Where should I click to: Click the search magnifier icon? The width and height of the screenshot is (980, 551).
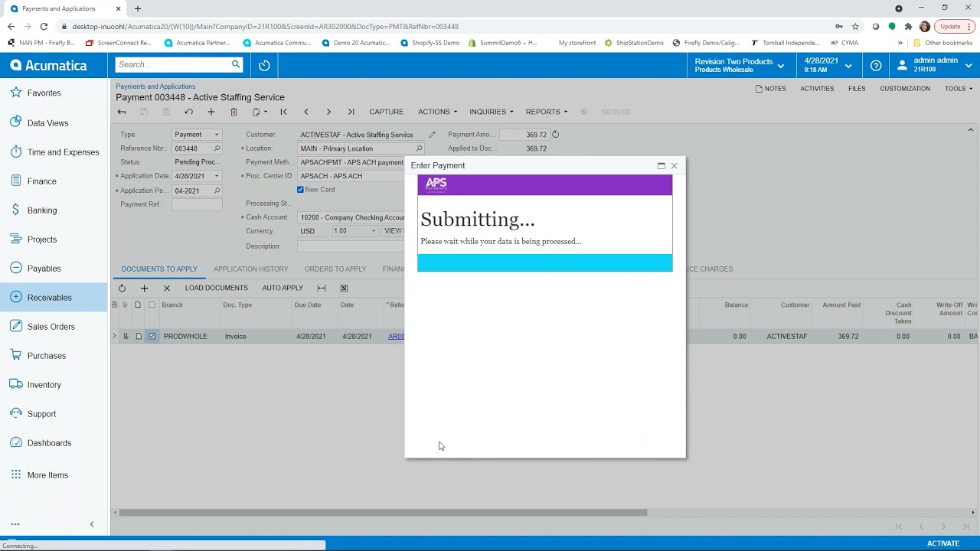pyautogui.click(x=236, y=64)
